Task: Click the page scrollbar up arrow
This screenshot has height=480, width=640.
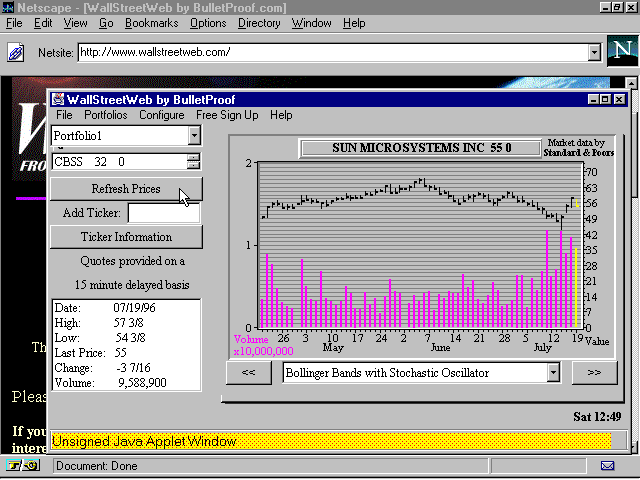Action: (632, 84)
